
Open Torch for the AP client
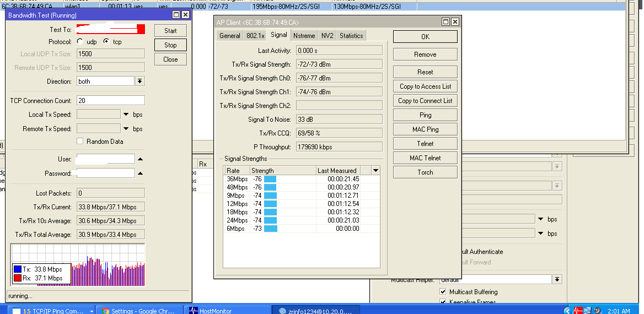coord(425,173)
